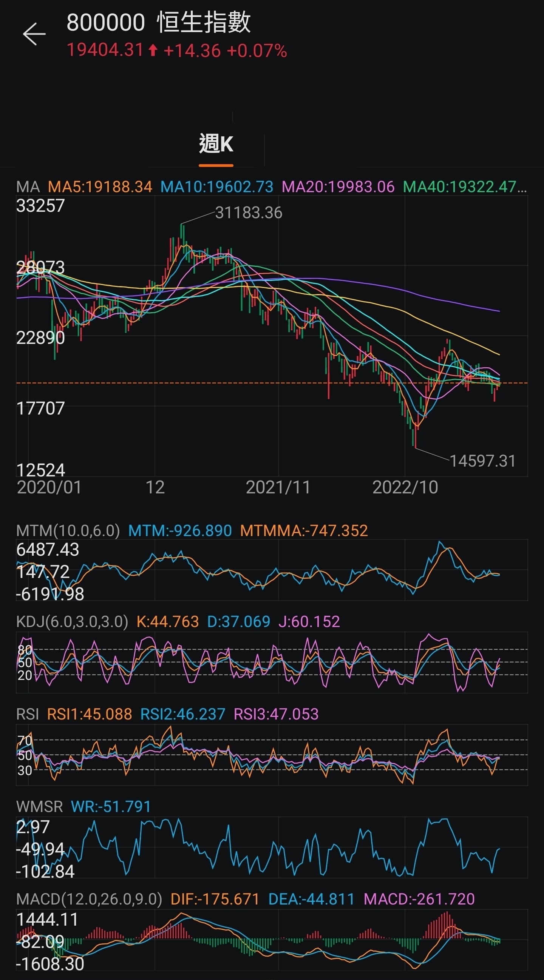Viewport: 544px width, 980px height.
Task: Tap the RSI3:47.053 value
Action: pos(276,714)
